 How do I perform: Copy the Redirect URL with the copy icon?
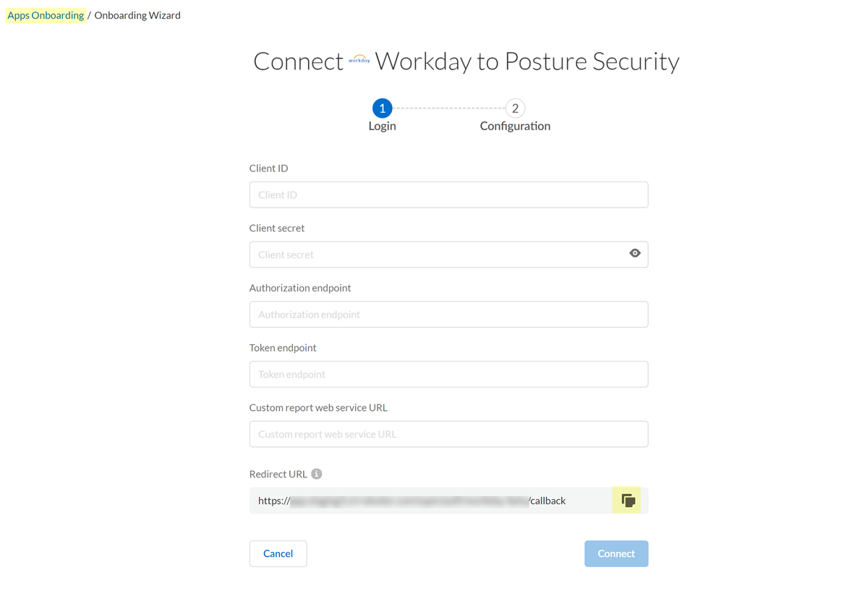[627, 501]
